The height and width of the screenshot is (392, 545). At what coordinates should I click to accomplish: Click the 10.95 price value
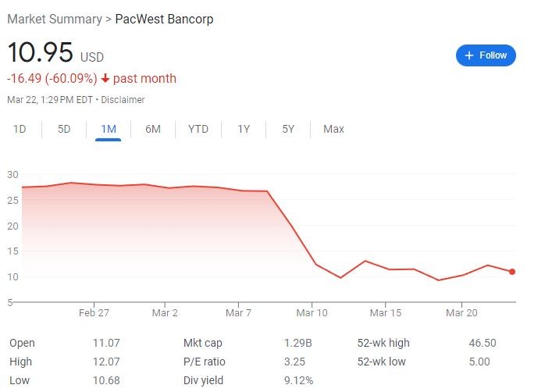[x=41, y=53]
